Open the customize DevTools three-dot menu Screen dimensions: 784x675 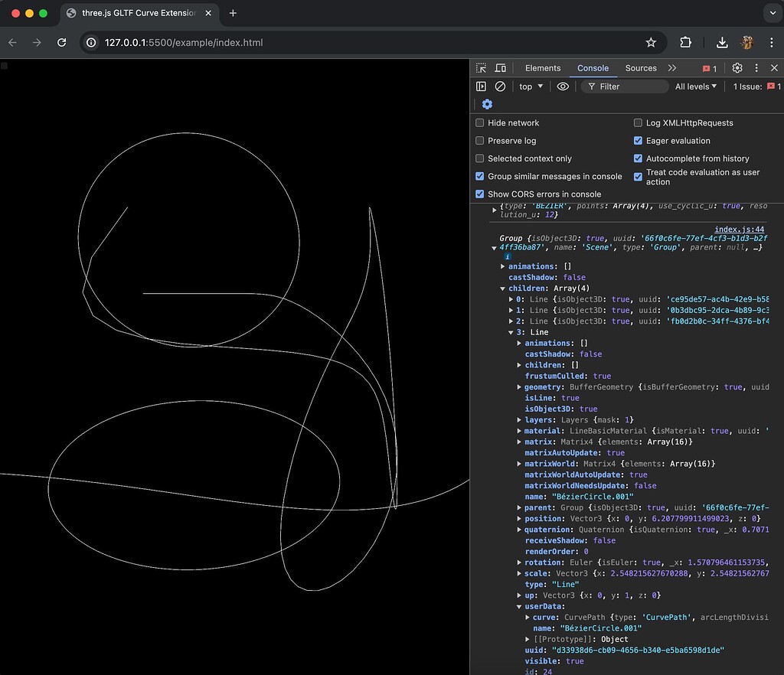756,67
